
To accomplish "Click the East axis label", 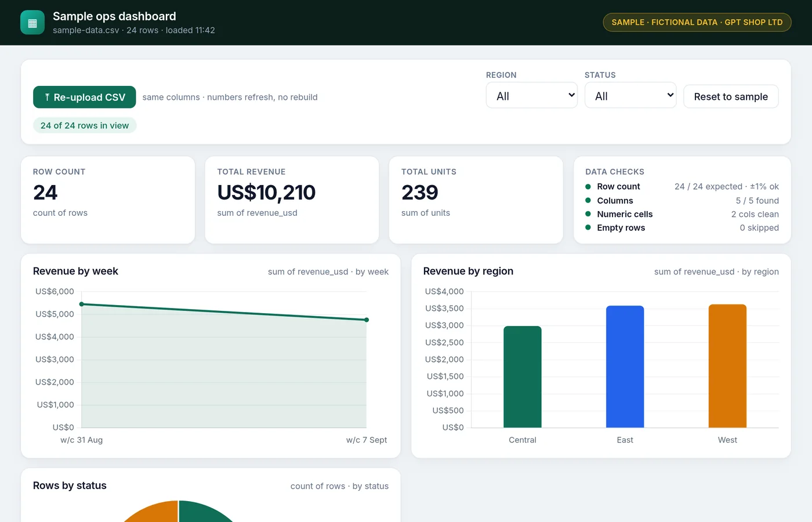I will [x=625, y=440].
